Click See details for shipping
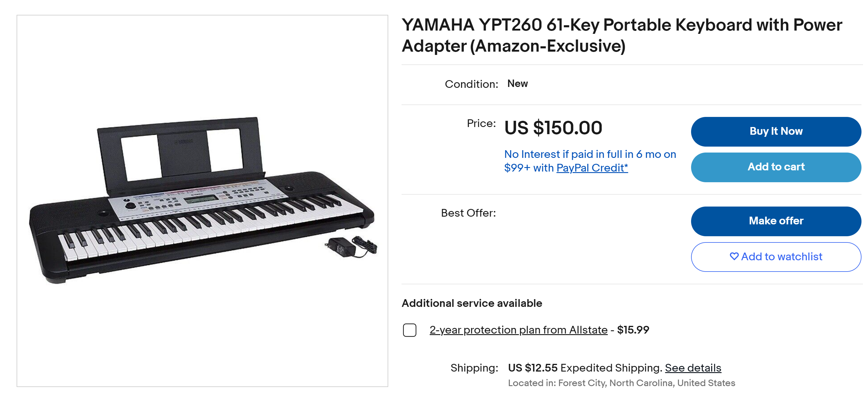 (x=693, y=368)
